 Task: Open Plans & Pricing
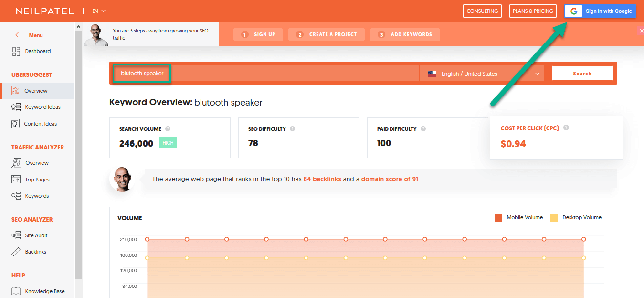pos(533,11)
